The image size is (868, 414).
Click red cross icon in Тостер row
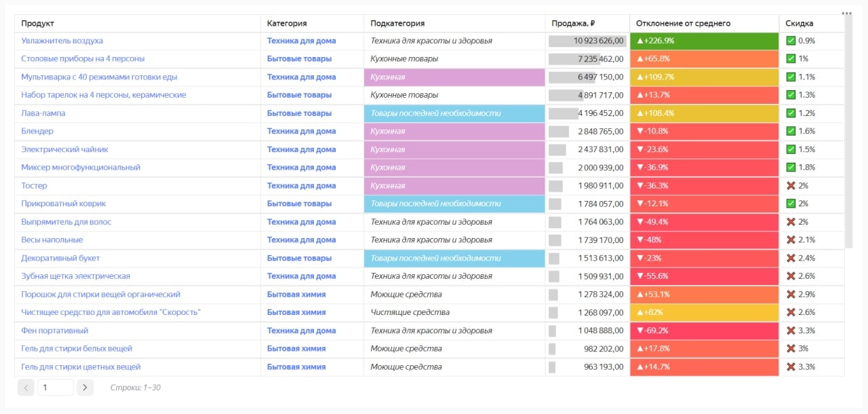coord(791,185)
